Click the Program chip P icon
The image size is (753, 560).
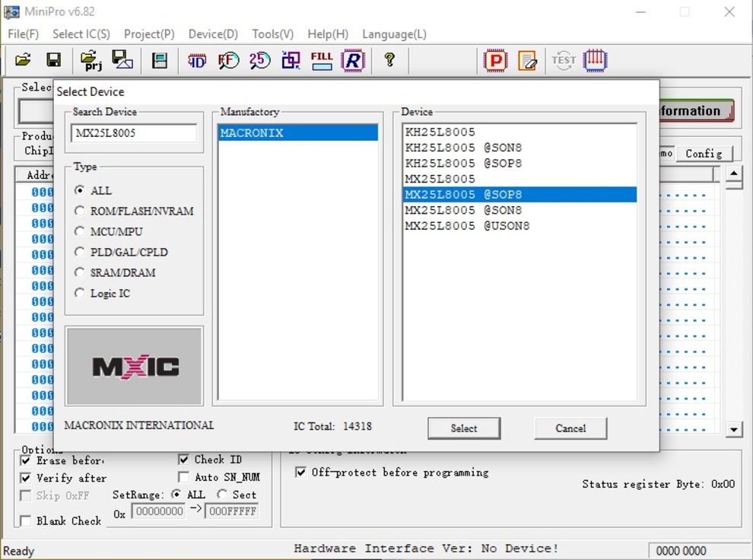tap(496, 61)
